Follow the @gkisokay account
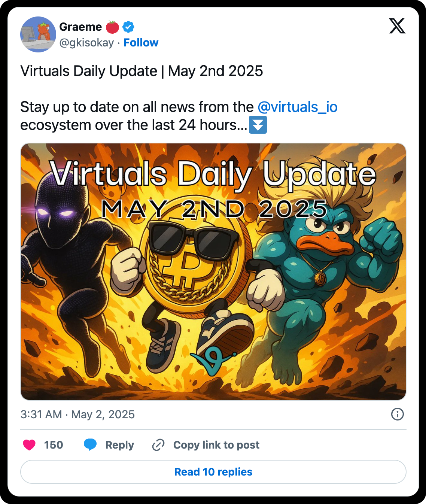The height and width of the screenshot is (504, 426). pos(141,43)
